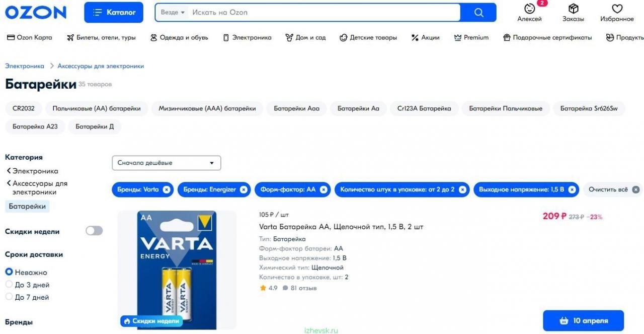Click the Бренды filter heading

19,322
